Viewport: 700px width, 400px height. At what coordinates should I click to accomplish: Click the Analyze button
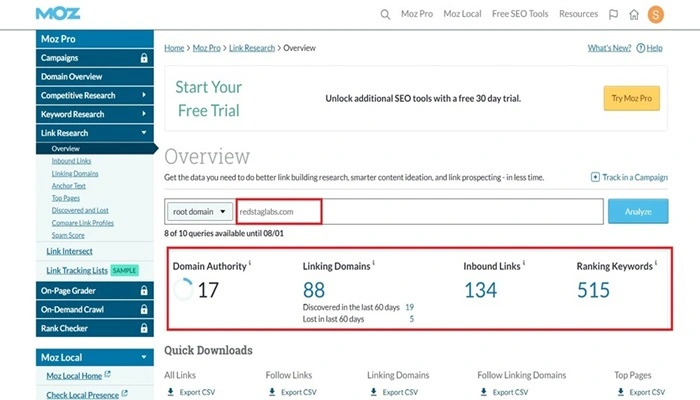638,211
